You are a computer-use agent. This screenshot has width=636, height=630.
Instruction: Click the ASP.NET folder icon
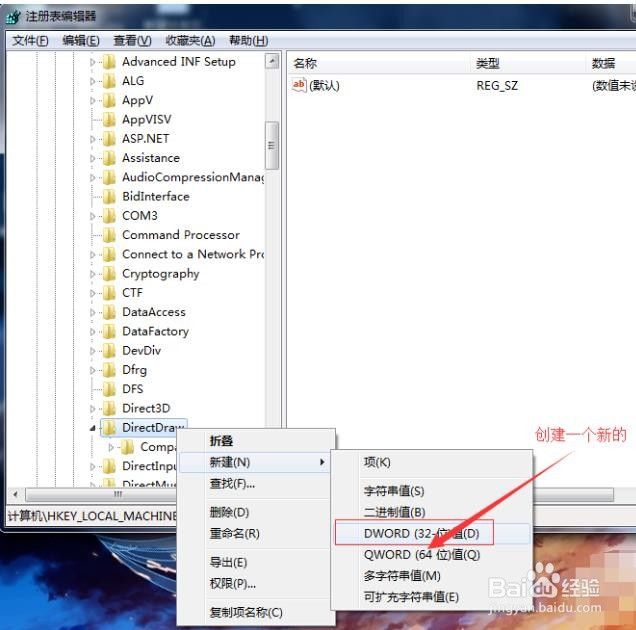[x=109, y=139]
